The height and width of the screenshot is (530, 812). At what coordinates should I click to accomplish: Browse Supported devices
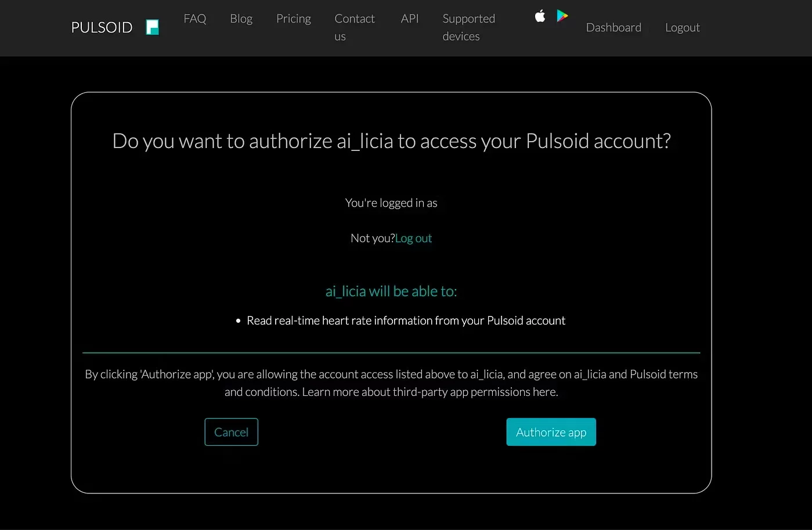point(468,27)
